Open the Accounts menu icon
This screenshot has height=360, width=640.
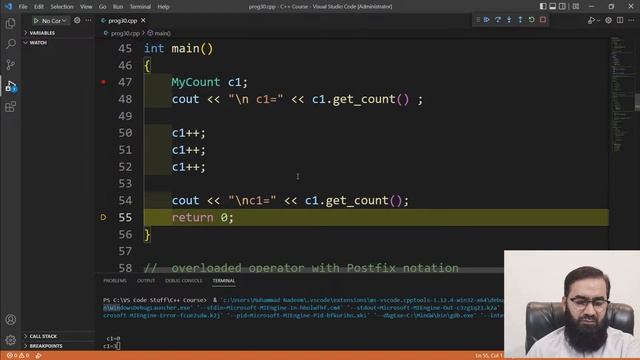[11, 319]
